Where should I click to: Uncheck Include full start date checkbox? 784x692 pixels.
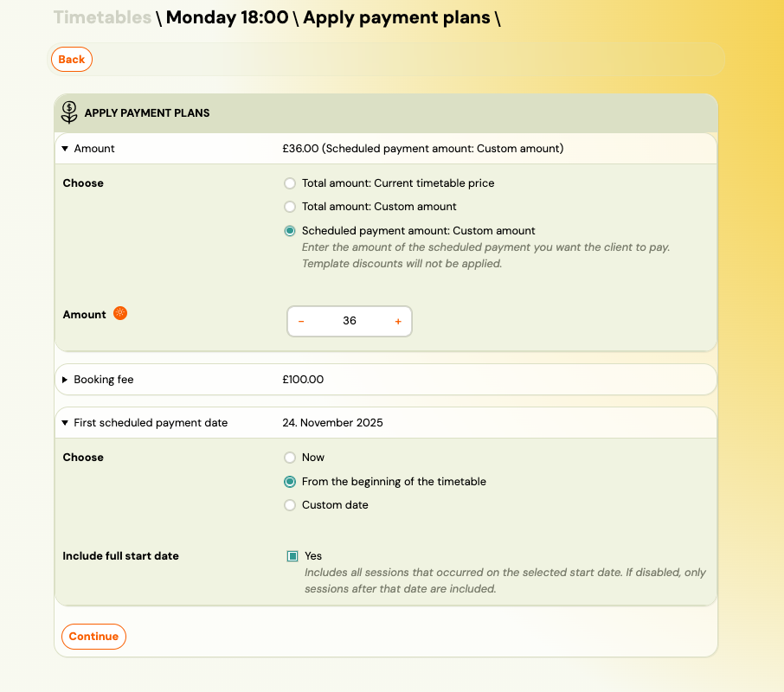(x=292, y=556)
